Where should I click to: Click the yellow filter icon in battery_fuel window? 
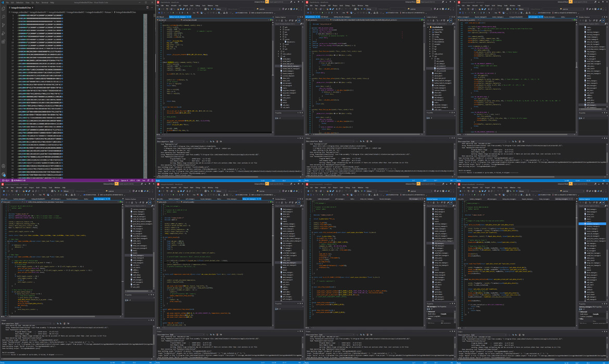pos(268,2)
